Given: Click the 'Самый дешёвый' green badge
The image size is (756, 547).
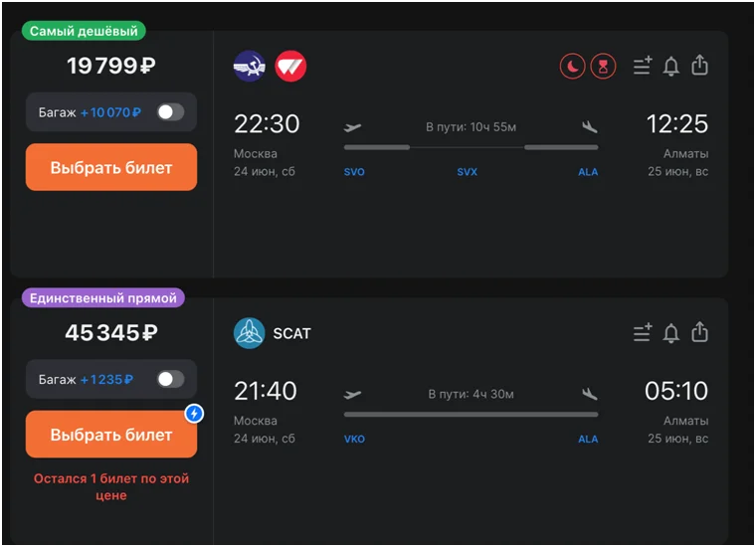Looking at the screenshot, I should [85, 32].
